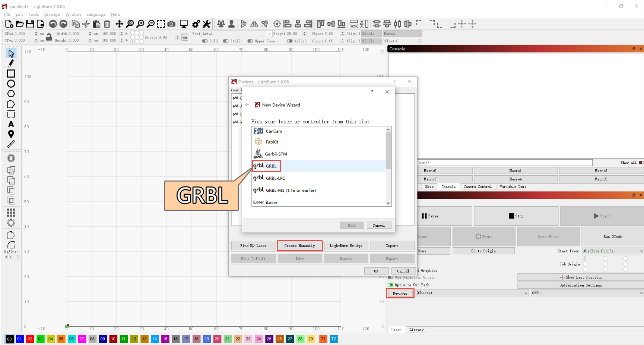Select the Position Laser marker tool
Screen dimensions: 644x345
(11, 134)
